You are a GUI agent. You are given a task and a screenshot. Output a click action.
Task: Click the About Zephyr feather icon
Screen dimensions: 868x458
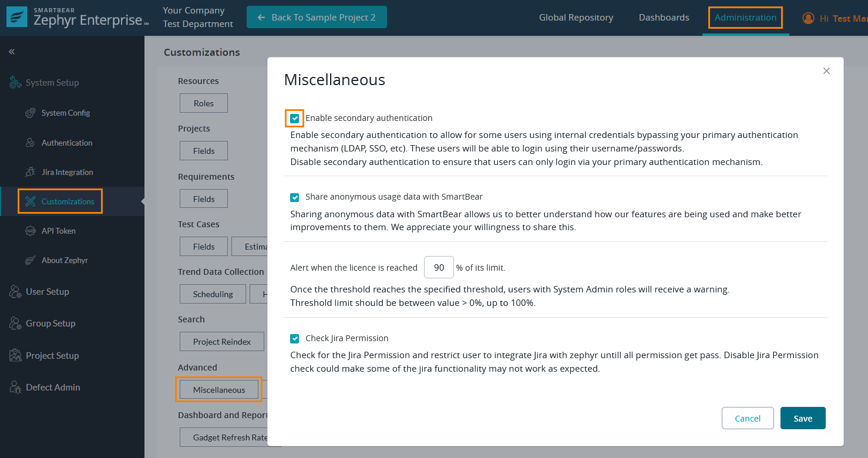(31, 260)
